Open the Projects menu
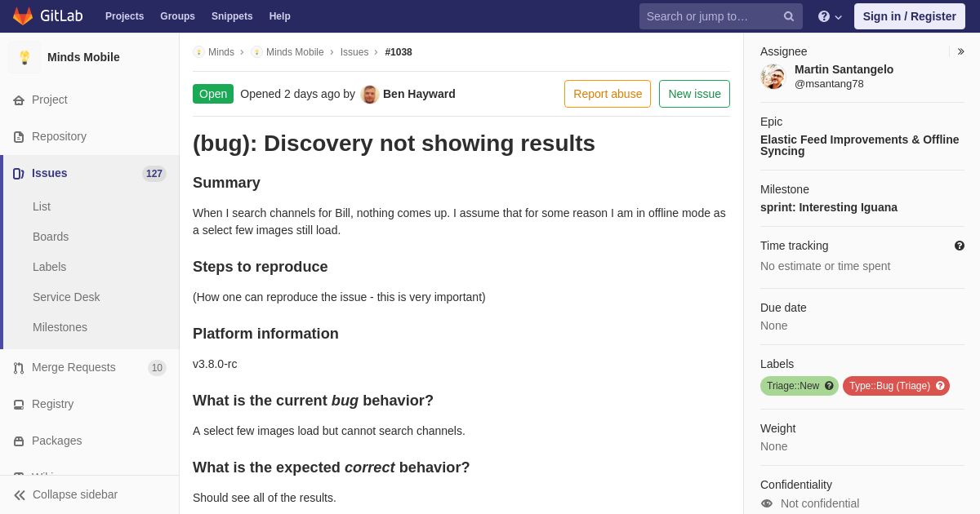The height and width of the screenshot is (514, 980). point(124,16)
